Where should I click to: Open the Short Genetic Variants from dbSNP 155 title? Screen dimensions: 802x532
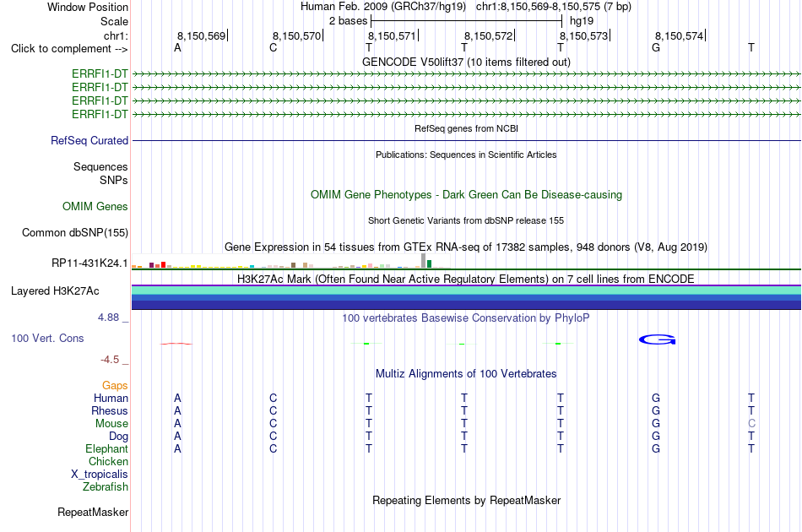click(466, 220)
